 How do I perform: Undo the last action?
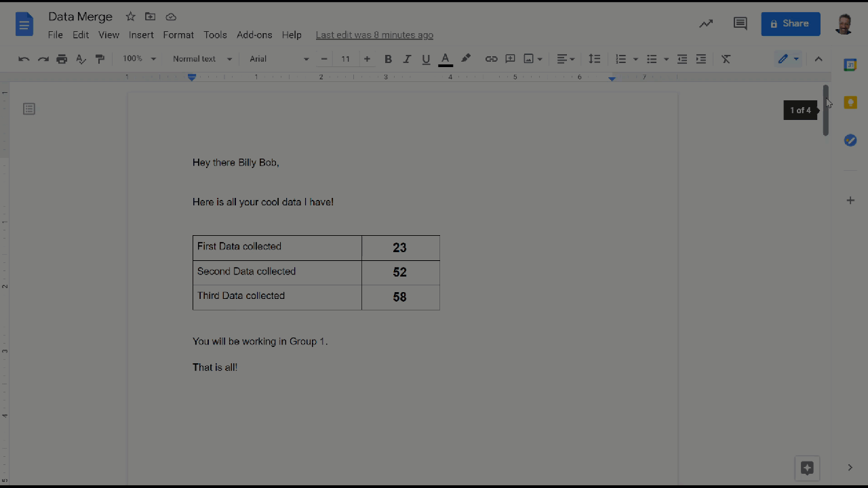24,59
